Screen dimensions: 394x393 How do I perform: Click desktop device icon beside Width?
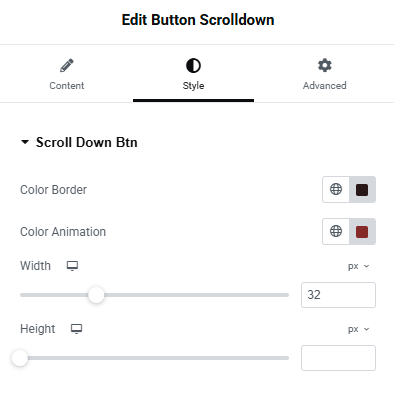(x=72, y=266)
